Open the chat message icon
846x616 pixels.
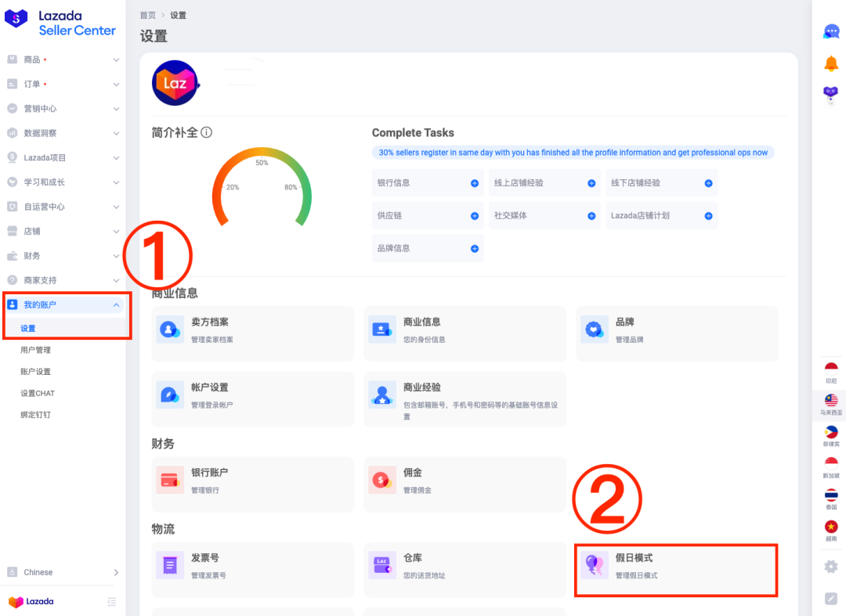coord(831,31)
